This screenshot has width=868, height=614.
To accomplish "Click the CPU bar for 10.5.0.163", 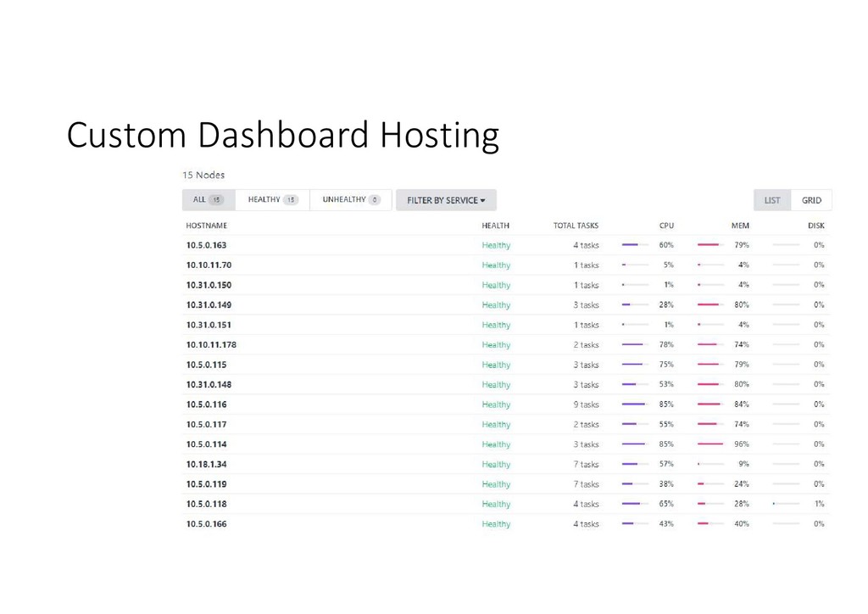I will click(x=635, y=245).
